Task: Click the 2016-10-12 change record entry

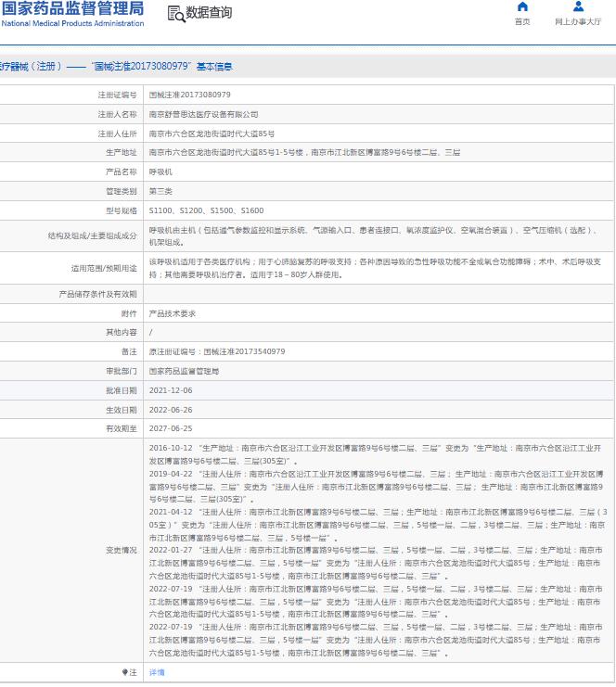Action: point(375,454)
